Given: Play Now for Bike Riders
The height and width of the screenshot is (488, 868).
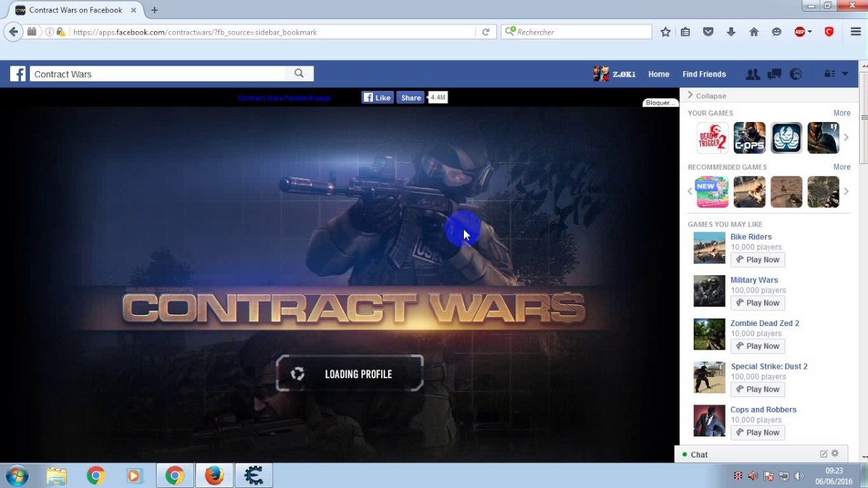Looking at the screenshot, I should (757, 260).
